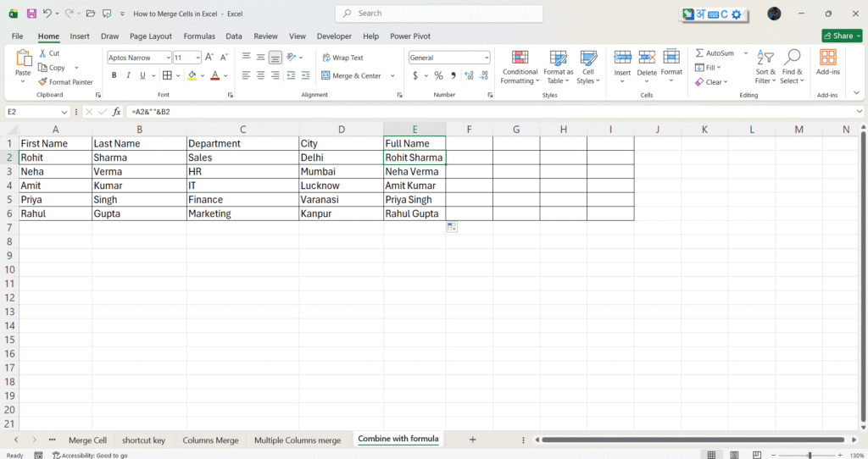Add a new sheet with plus button
This screenshot has width=868, height=459.
point(472,440)
